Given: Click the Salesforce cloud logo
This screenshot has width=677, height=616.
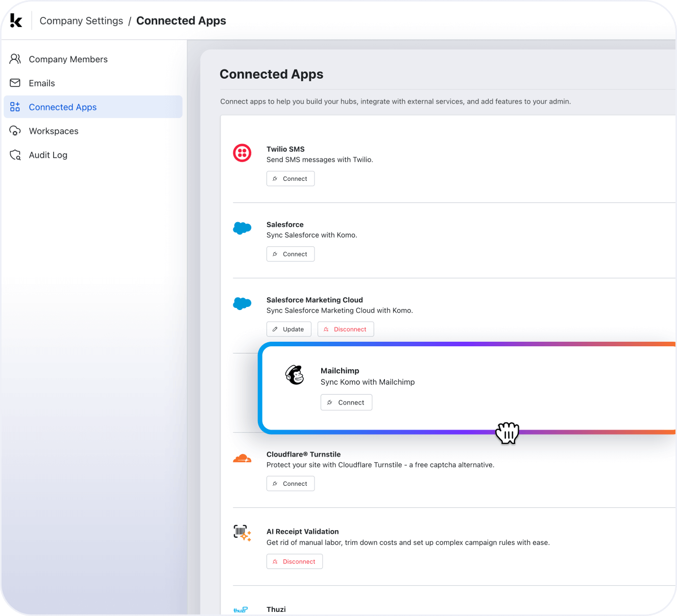Looking at the screenshot, I should click(242, 228).
